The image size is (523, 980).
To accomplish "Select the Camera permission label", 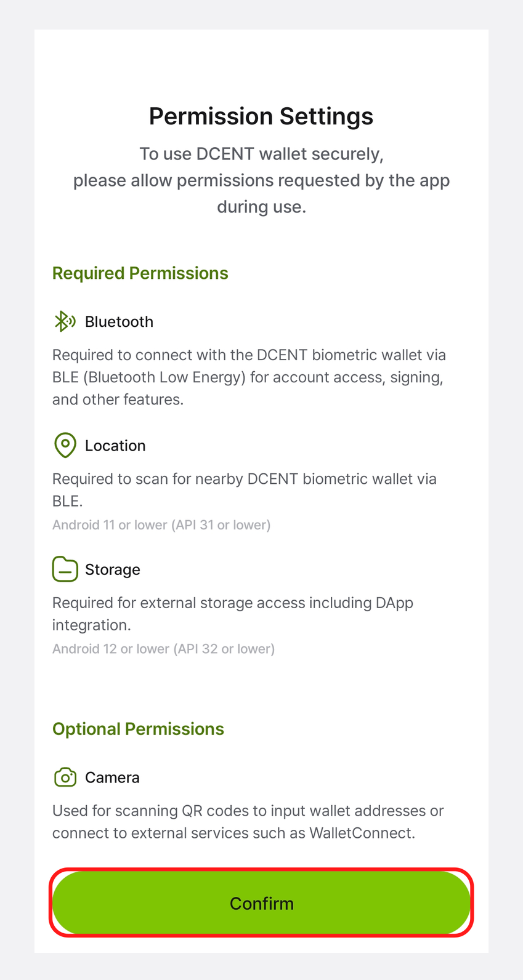I will point(112,777).
